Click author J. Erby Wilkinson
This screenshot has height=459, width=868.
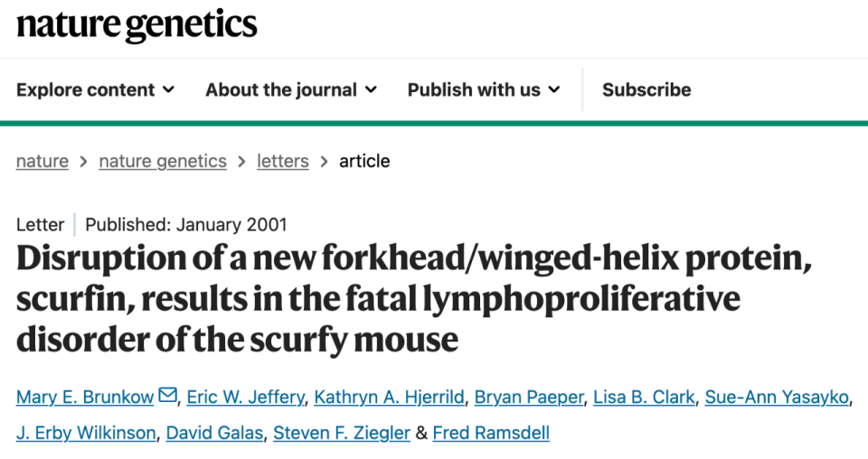click(86, 433)
